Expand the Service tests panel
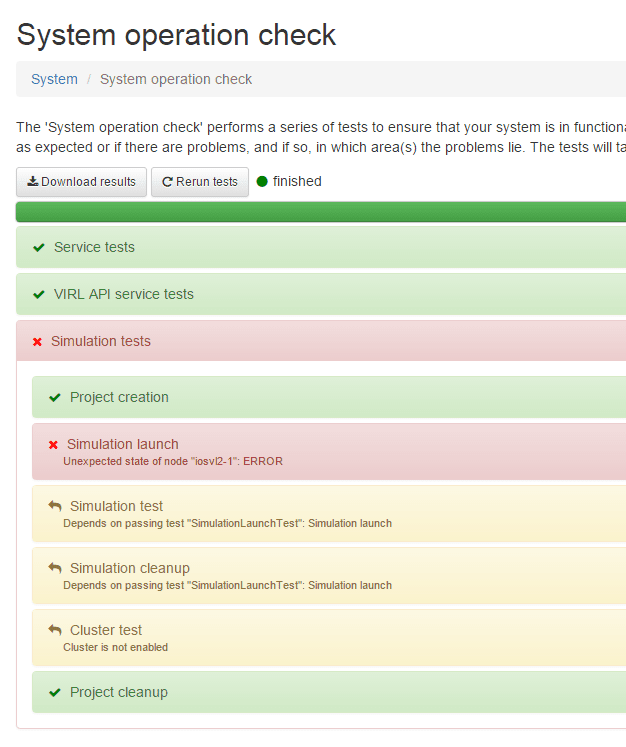 point(321,247)
